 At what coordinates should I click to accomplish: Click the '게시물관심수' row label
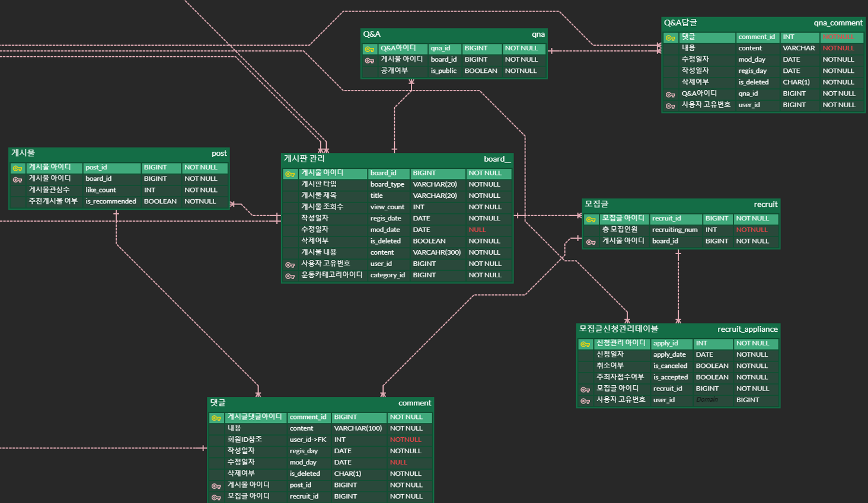point(49,190)
